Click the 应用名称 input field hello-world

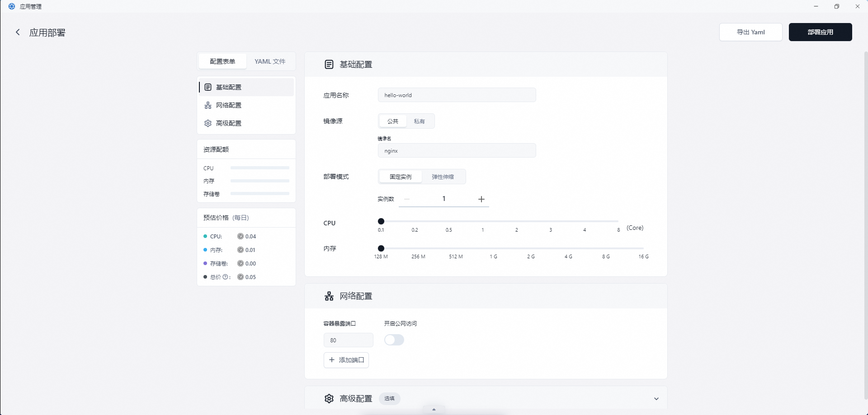(457, 95)
